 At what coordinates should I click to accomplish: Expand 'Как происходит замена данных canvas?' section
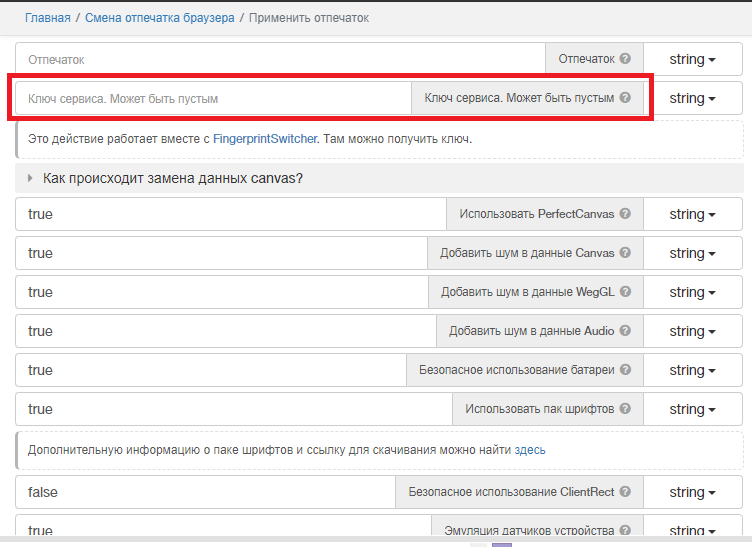[x=172, y=178]
